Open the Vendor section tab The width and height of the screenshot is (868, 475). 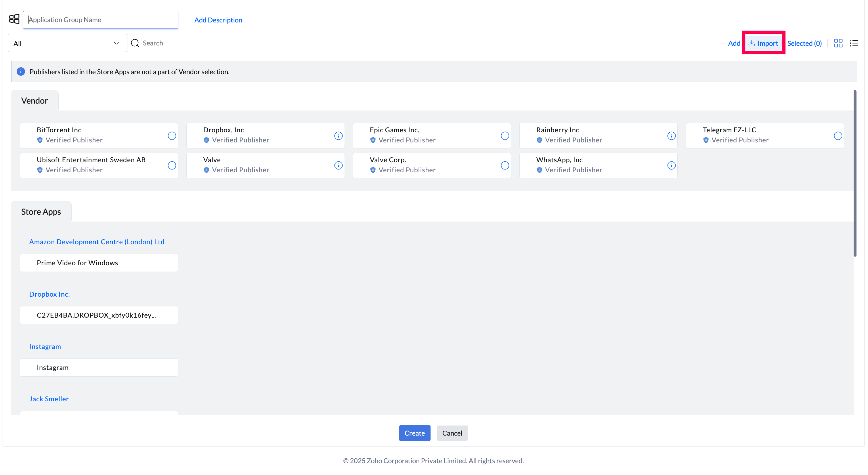pos(35,101)
